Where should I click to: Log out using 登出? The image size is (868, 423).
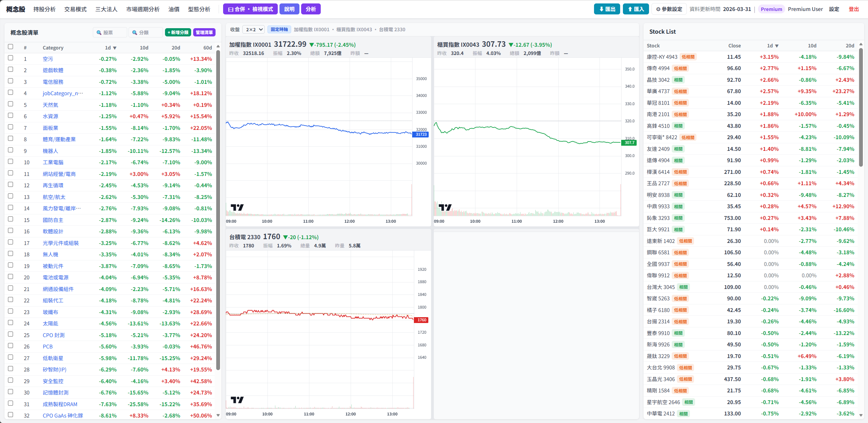[854, 9]
